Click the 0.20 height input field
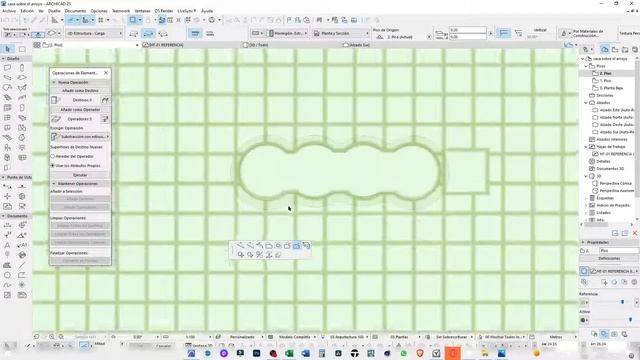This screenshot has width=640, height=360. [468, 30]
